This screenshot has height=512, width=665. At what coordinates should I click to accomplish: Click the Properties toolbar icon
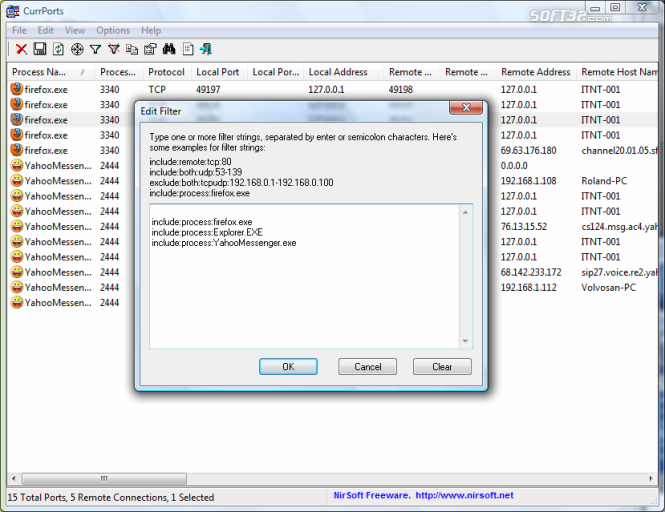150,49
